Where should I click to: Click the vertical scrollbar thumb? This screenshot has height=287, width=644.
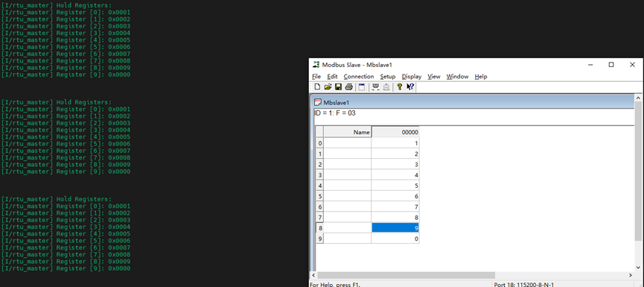pyautogui.click(x=638, y=171)
